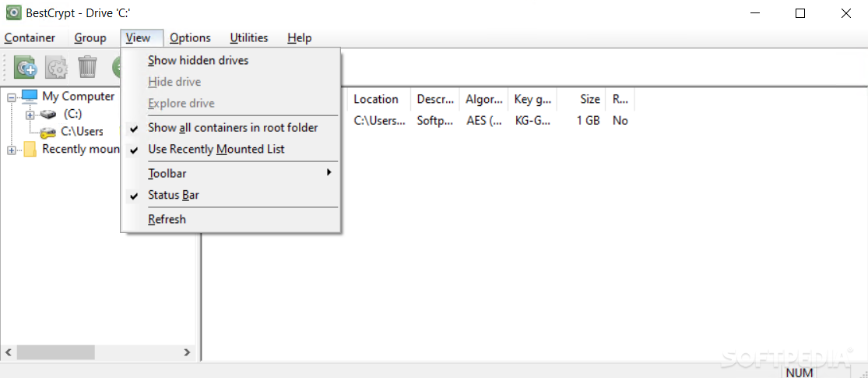Close the open View menu
This screenshot has height=378, width=868.
click(x=142, y=37)
